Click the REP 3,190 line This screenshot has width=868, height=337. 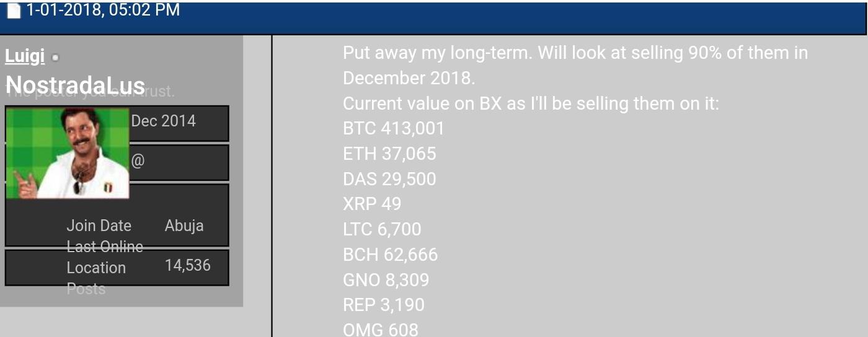[x=384, y=305]
